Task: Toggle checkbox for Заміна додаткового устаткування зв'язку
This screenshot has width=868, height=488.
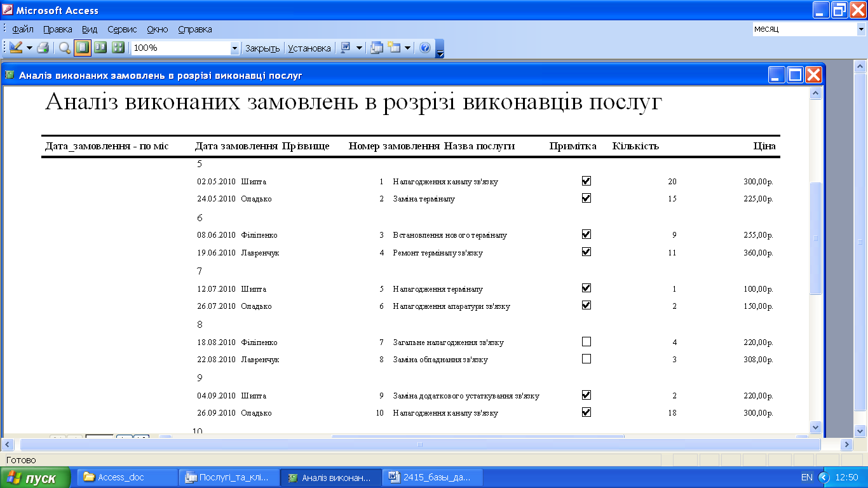Action: pos(587,395)
